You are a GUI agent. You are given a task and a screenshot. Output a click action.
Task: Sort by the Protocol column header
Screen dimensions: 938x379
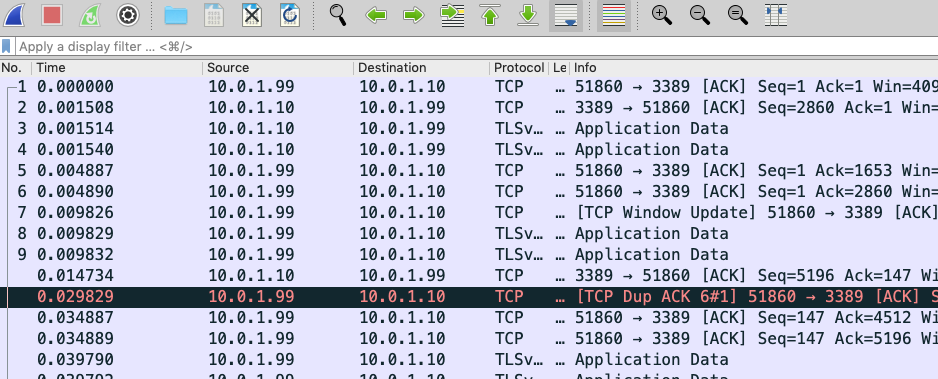tap(519, 68)
